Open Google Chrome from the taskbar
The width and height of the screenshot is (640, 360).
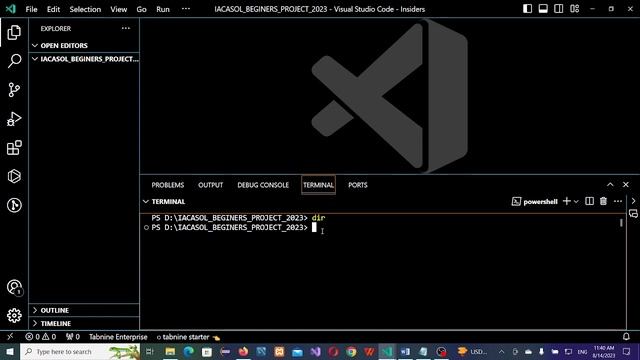pos(351,351)
